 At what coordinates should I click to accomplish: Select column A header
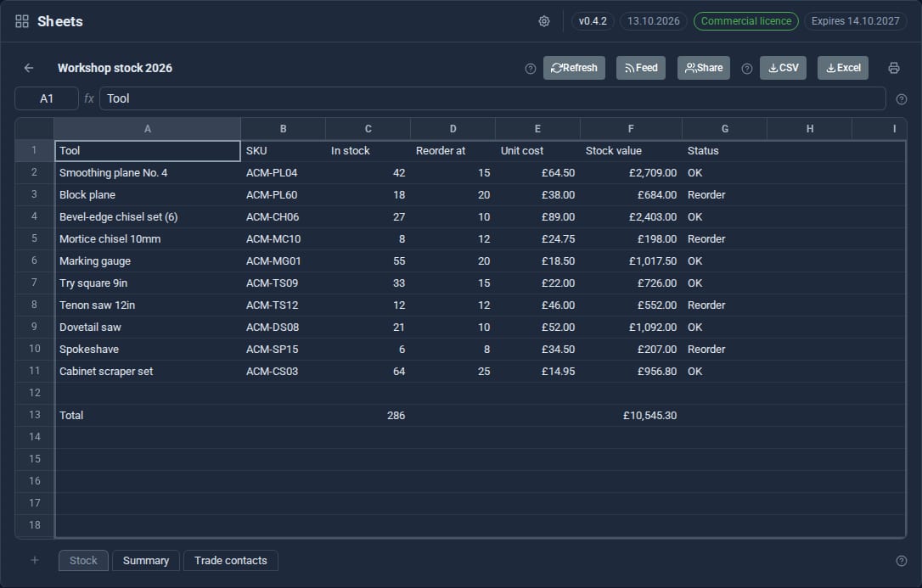pyautogui.click(x=148, y=129)
